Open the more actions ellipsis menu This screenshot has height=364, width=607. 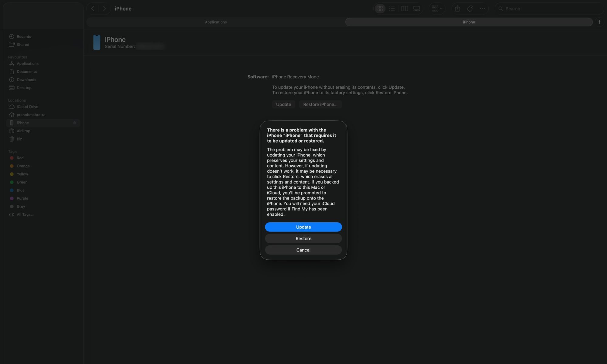[483, 8]
